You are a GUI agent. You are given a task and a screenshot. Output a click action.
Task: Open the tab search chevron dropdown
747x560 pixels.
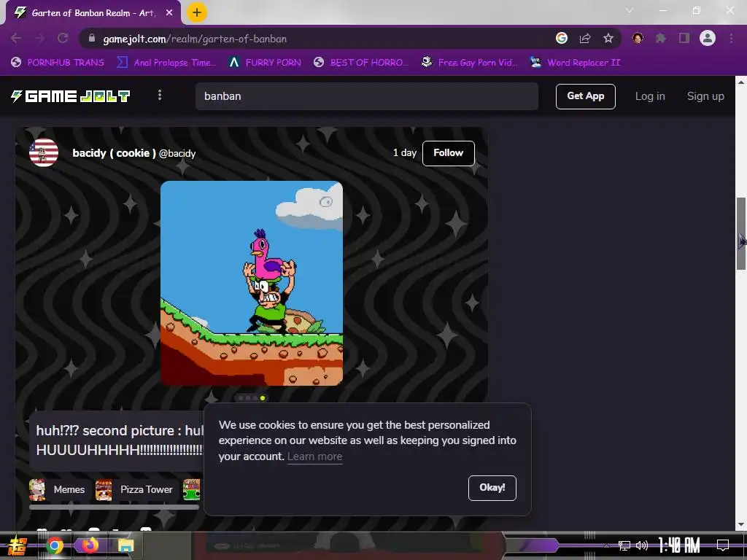[630, 10]
